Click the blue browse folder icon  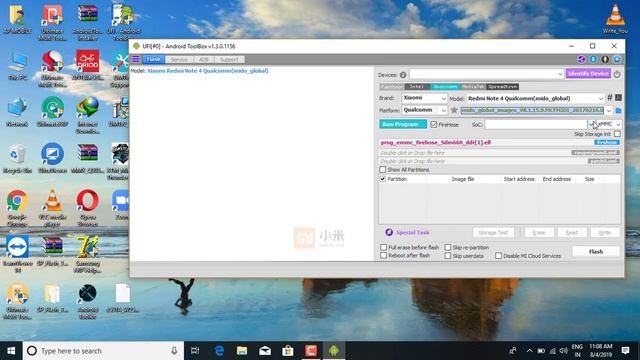[x=618, y=111]
